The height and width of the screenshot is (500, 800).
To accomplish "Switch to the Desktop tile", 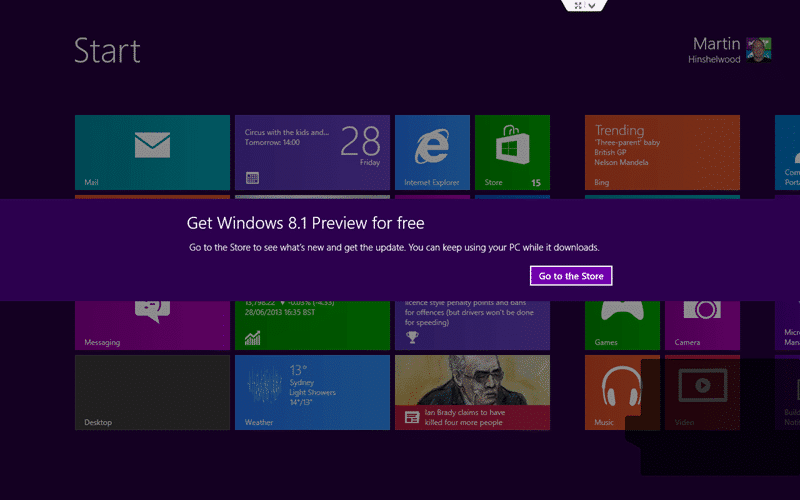I will tap(152, 392).
